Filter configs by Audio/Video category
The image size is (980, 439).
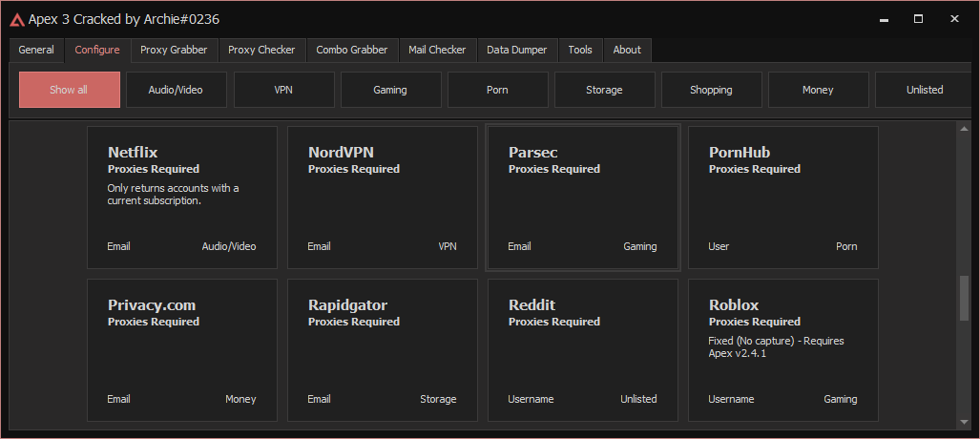[176, 90]
